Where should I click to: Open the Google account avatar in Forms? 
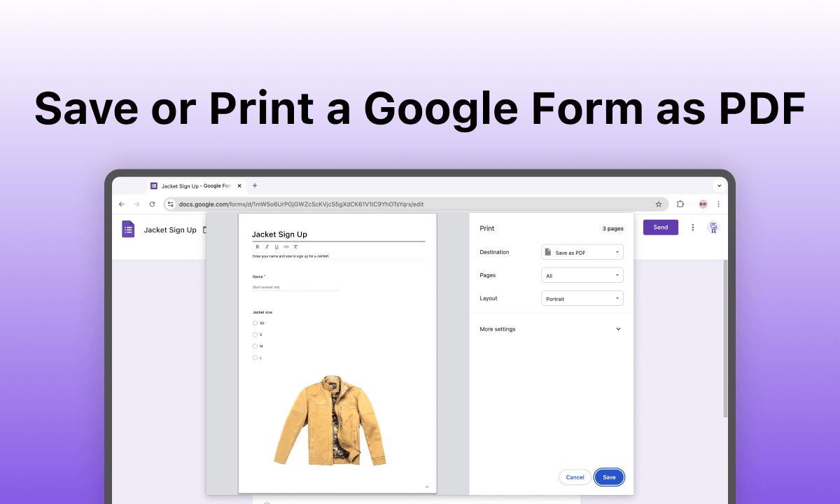point(713,227)
